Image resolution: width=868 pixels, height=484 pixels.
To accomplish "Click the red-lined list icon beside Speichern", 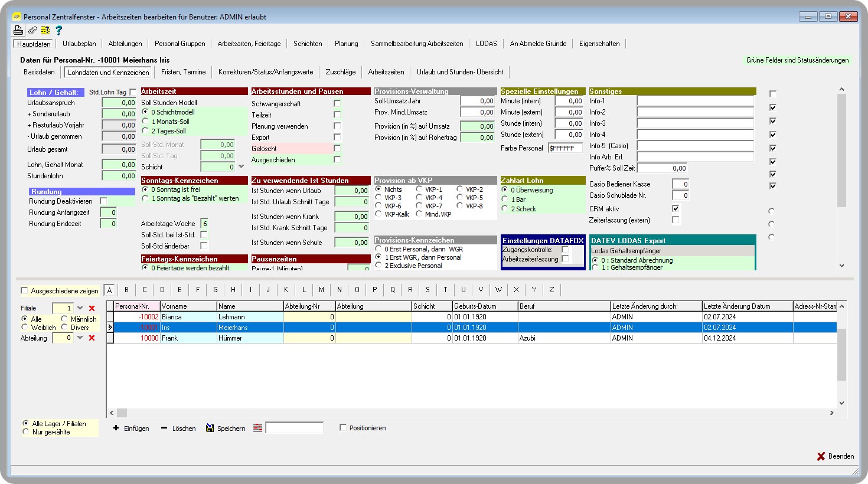I will tap(257, 428).
